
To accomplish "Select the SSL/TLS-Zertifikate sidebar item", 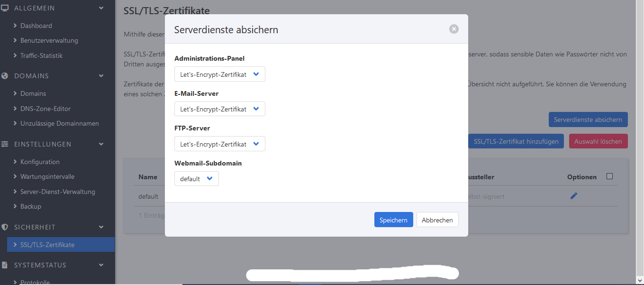I will 47,245.
